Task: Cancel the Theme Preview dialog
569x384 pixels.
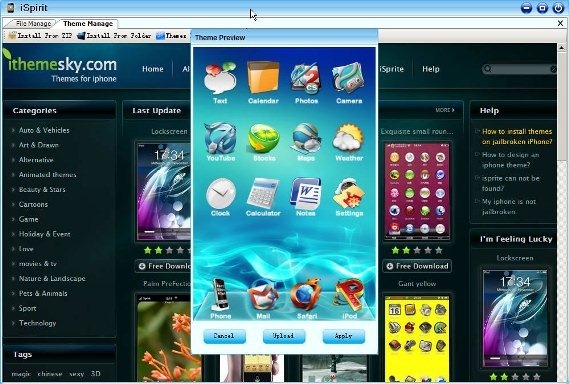Action: click(x=224, y=336)
